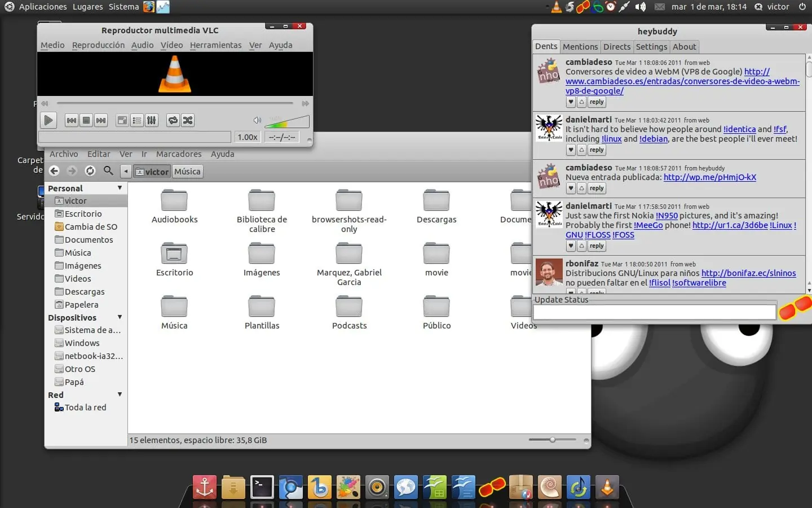Click the VLC play button
The height and width of the screenshot is (508, 812).
click(48, 120)
